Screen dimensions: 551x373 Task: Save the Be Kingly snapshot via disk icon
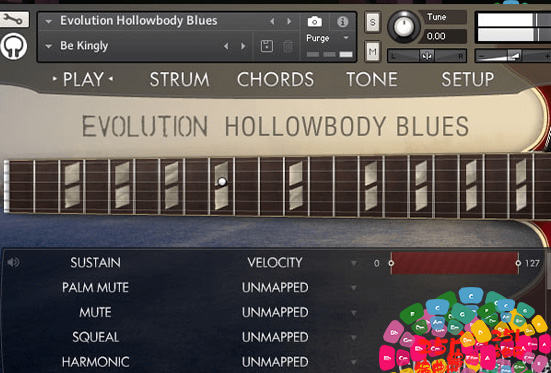[267, 46]
